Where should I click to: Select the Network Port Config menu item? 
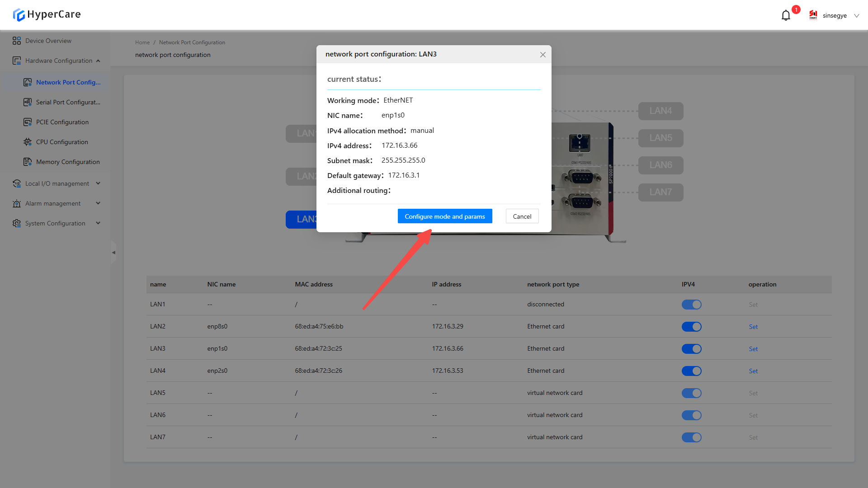(x=68, y=82)
